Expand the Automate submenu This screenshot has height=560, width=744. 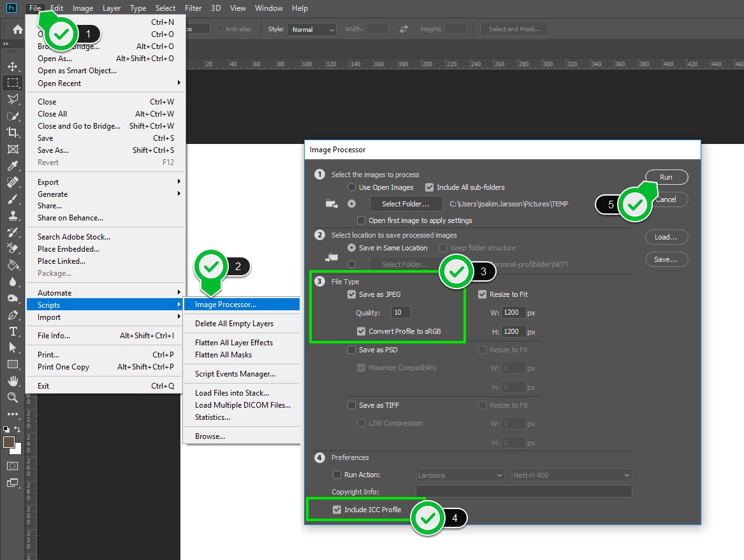(105, 293)
